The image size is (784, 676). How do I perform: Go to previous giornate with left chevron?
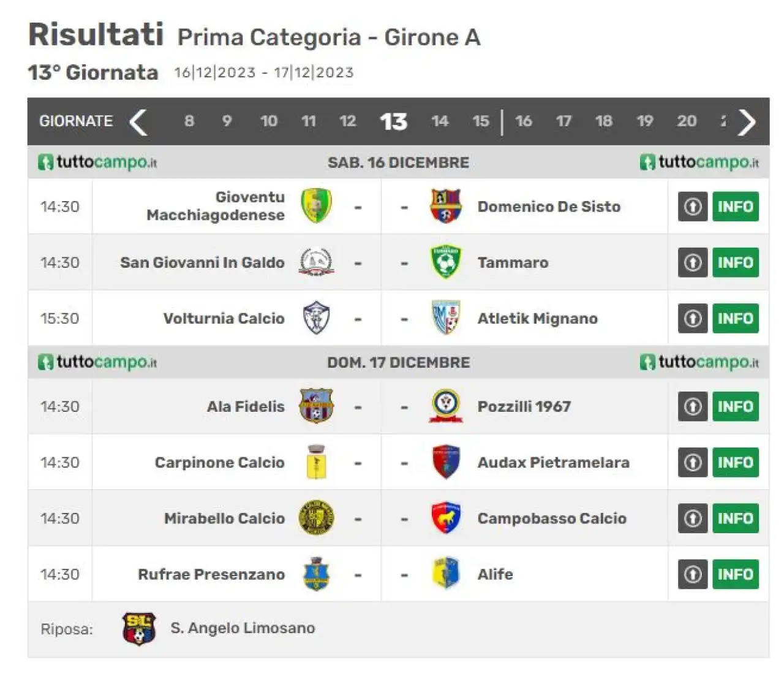pyautogui.click(x=138, y=121)
